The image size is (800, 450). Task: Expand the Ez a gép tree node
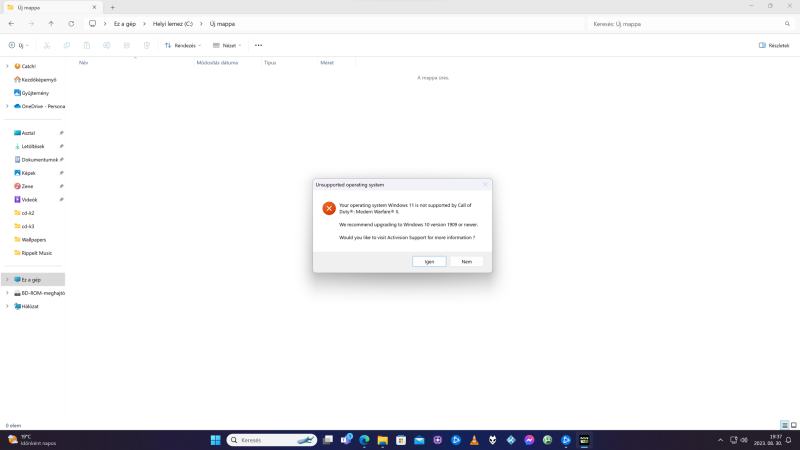[7, 280]
